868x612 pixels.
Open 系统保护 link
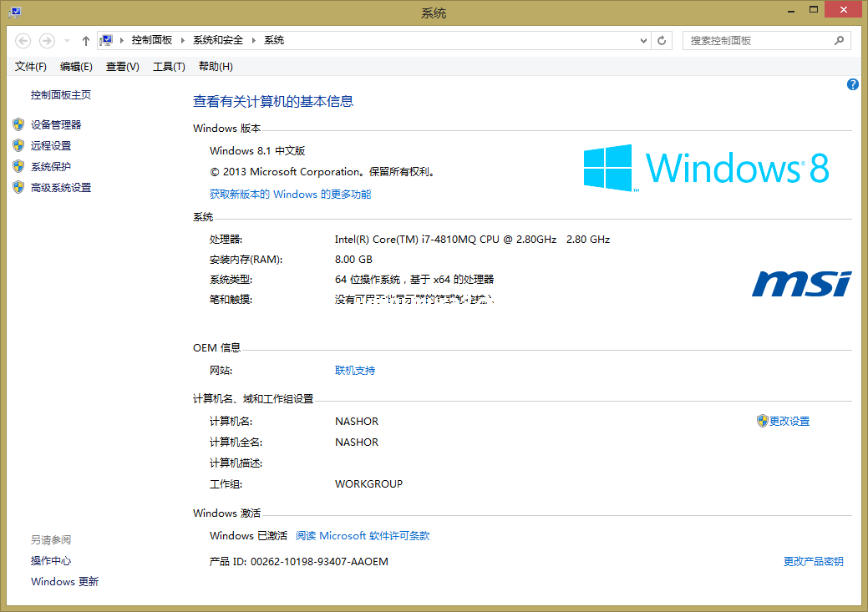51,167
